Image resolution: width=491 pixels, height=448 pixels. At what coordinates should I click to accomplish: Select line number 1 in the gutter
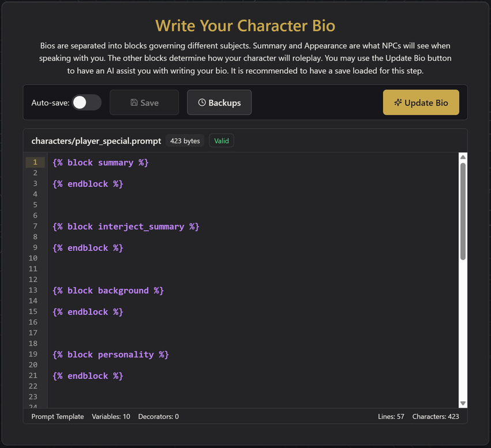coord(35,163)
